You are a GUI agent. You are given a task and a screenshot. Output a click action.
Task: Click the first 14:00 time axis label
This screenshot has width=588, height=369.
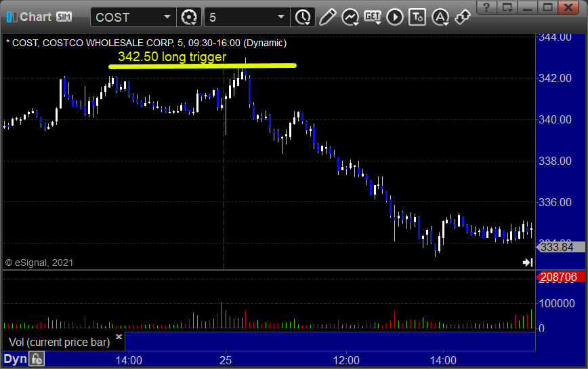[129, 360]
